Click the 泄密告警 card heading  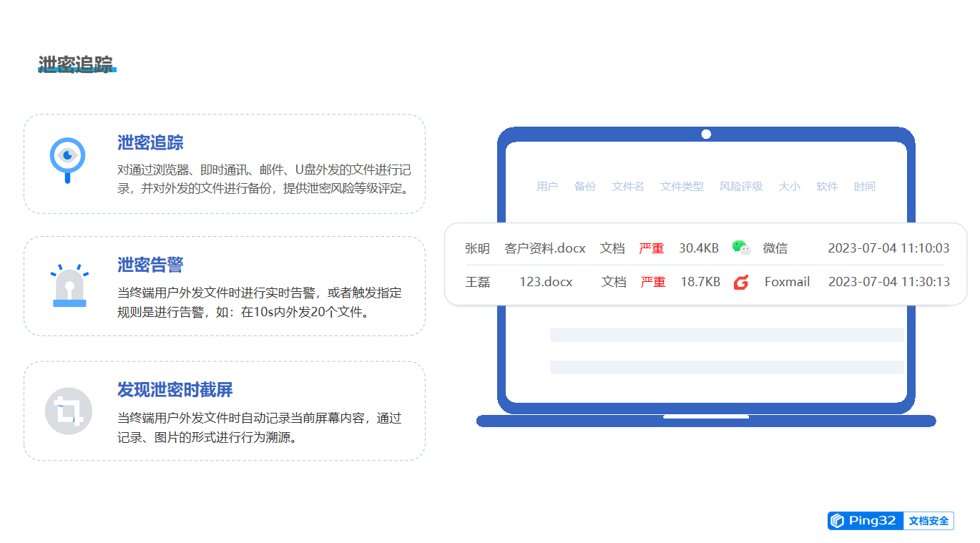(x=150, y=265)
